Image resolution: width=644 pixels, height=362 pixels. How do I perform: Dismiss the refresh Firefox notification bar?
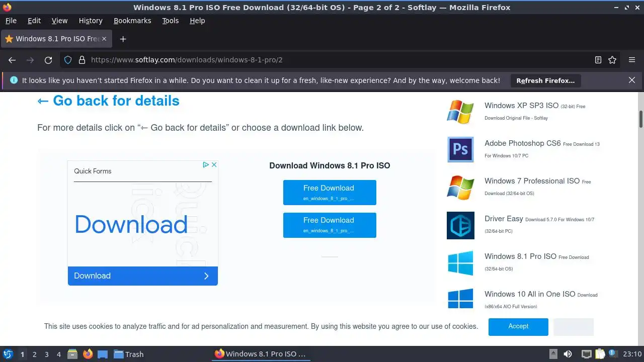tap(632, 80)
